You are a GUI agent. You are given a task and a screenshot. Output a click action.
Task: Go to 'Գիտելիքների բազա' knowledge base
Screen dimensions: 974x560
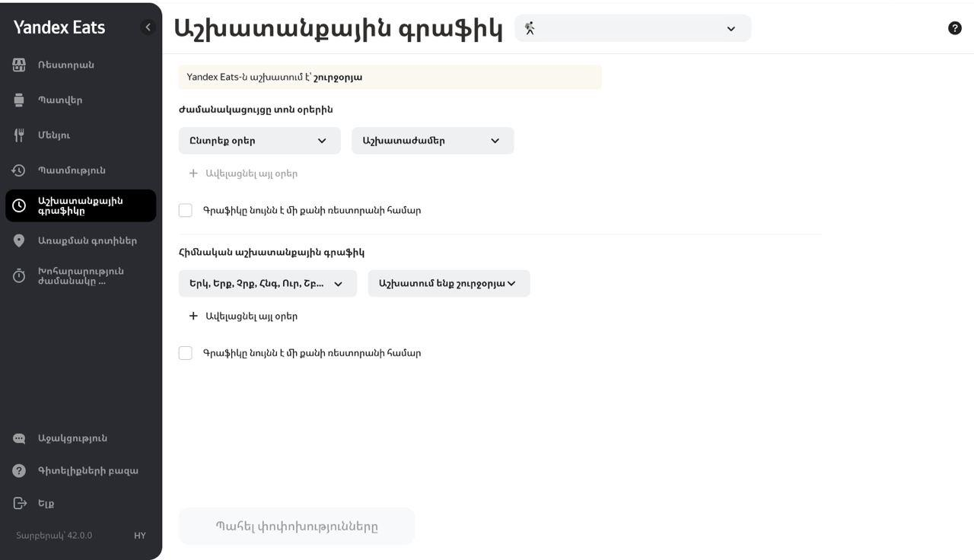click(x=88, y=470)
